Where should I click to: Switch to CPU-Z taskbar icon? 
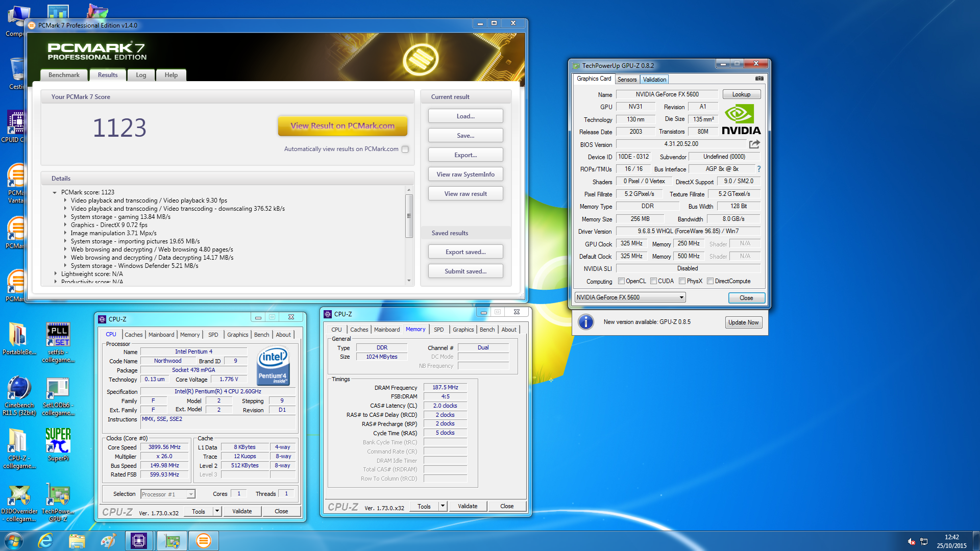(x=139, y=541)
